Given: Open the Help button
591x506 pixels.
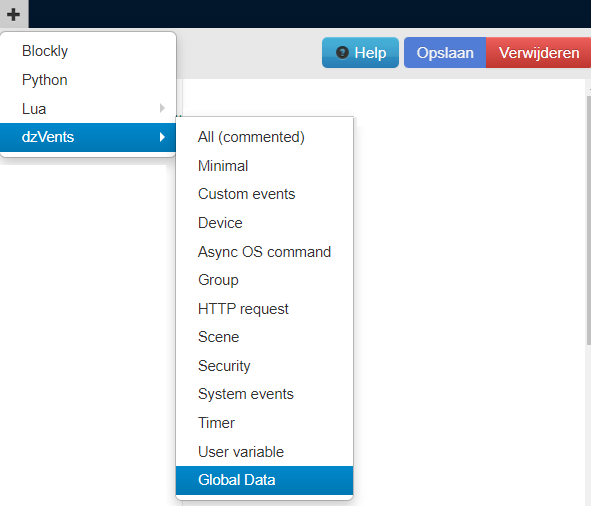Looking at the screenshot, I should coord(360,53).
